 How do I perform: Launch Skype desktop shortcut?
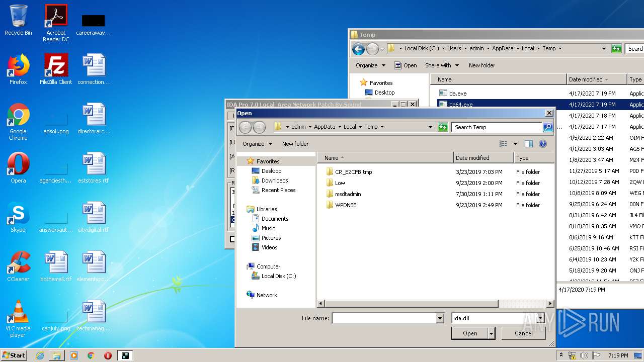click(18, 217)
